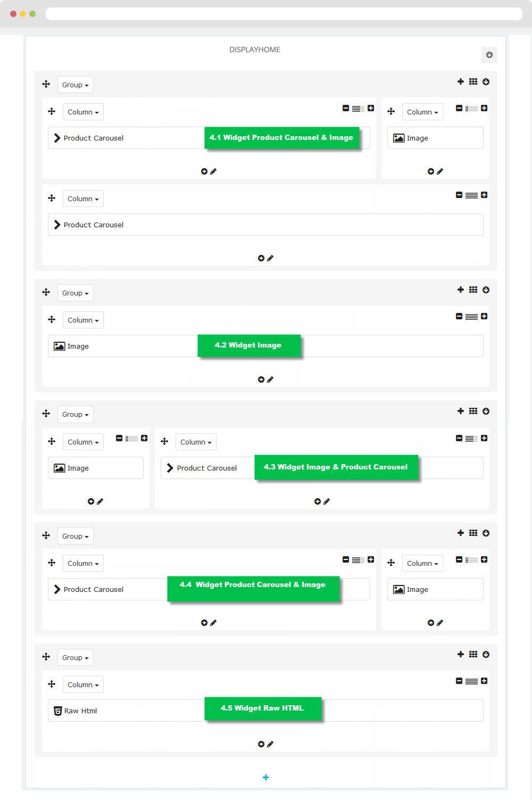Click minus on the first Product Carousel column
The width and height of the screenshot is (532, 800).
(x=346, y=108)
